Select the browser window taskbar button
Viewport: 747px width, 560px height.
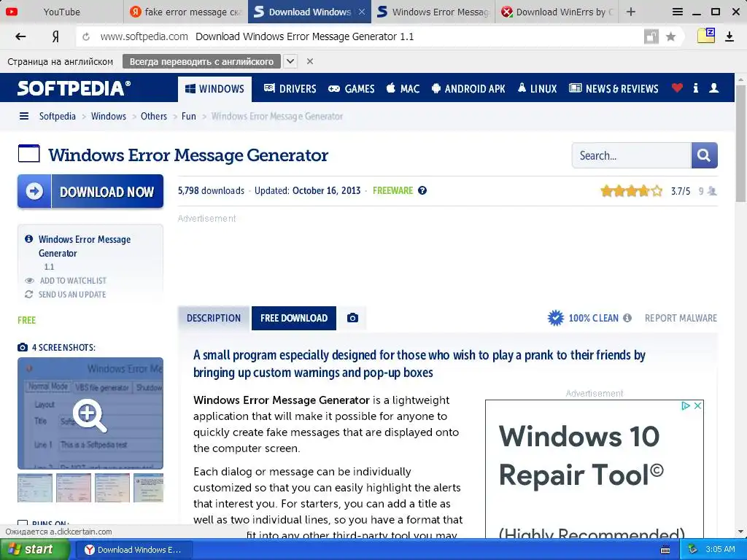(135, 550)
